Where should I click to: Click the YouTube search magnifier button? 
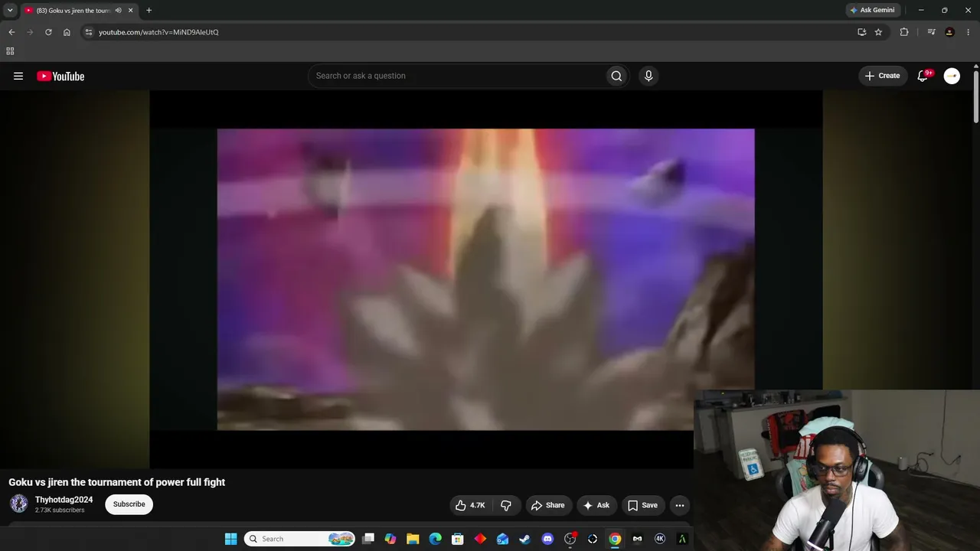coord(616,76)
